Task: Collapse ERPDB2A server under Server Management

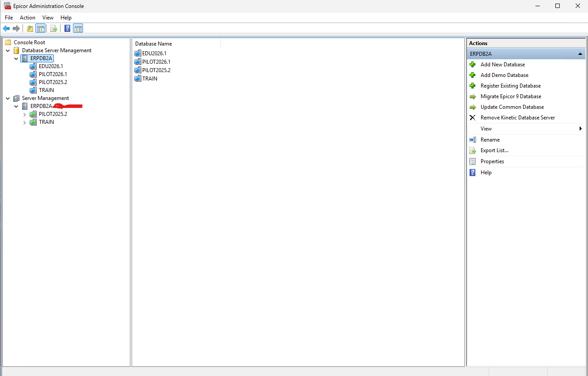Action: point(16,106)
